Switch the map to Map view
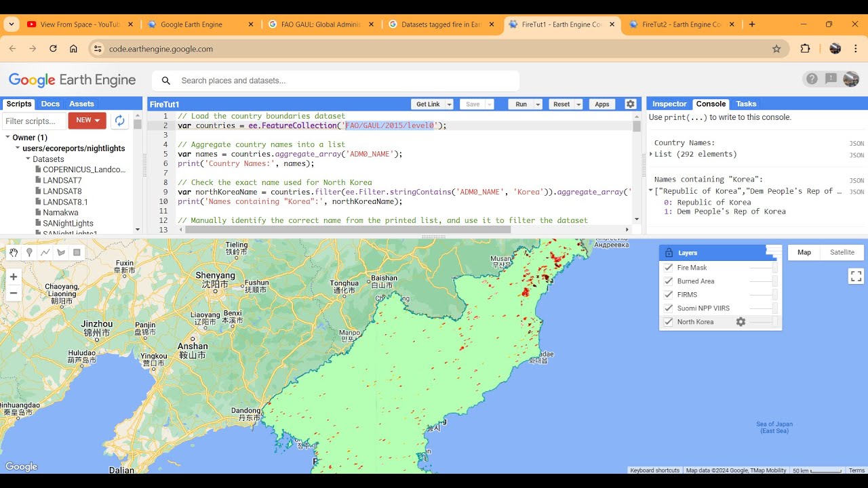Image resolution: width=868 pixels, height=488 pixels. [x=804, y=252]
